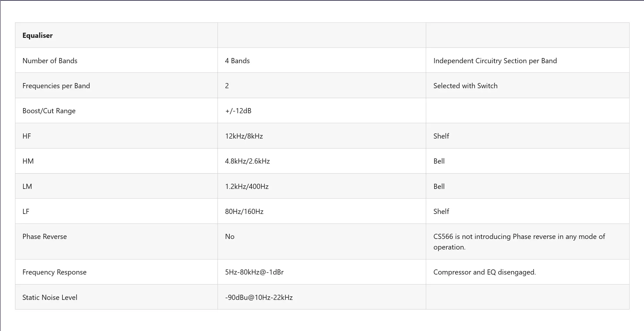The width and height of the screenshot is (644, 331).
Task: Click the 1.2kHz/400Hz frequency value
Action: (247, 187)
